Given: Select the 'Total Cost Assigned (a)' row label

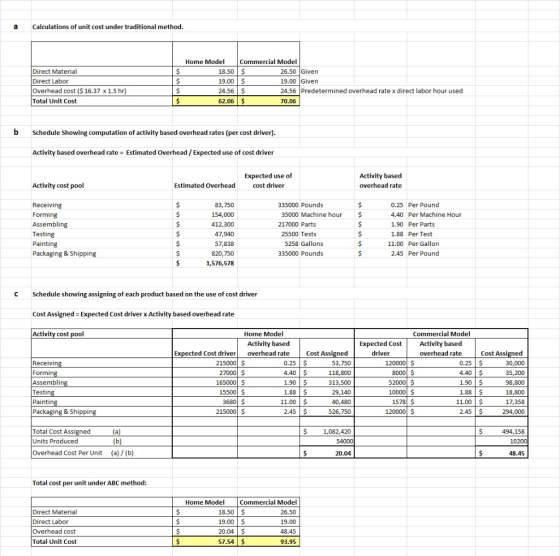Looking at the screenshot, I should click(x=76, y=431).
